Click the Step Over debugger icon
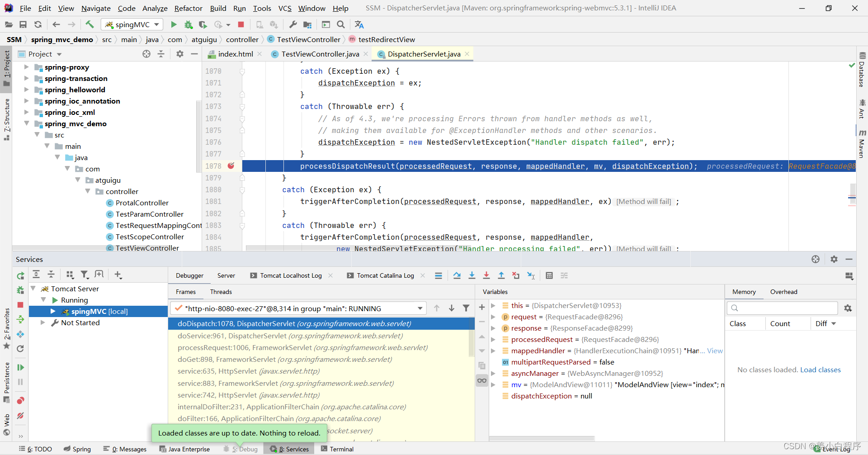The height and width of the screenshot is (455, 868). pos(457,275)
